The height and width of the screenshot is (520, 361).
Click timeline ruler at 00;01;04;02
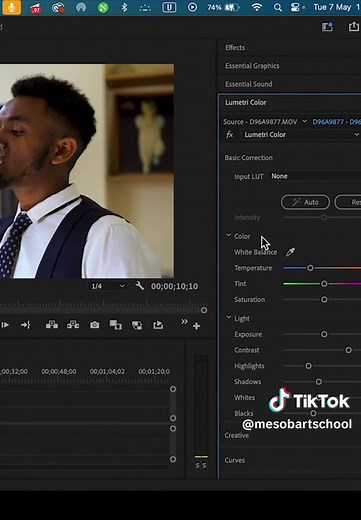pos(107,371)
